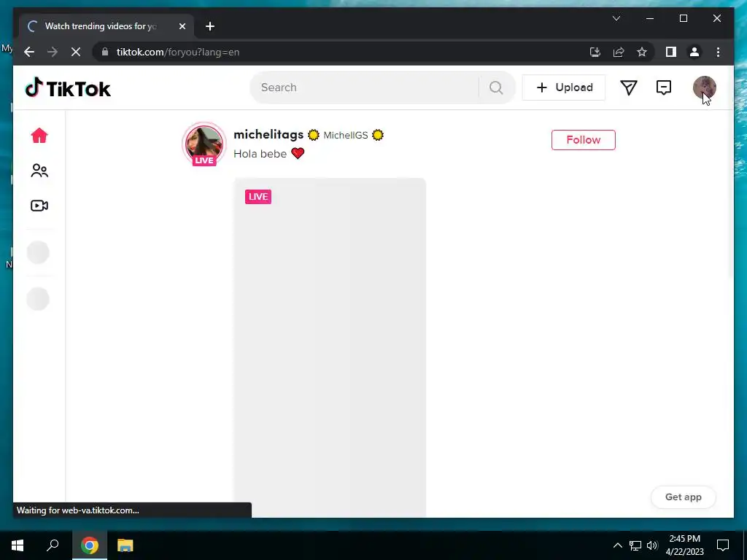Close the Watch trending videos tab

pyautogui.click(x=182, y=26)
